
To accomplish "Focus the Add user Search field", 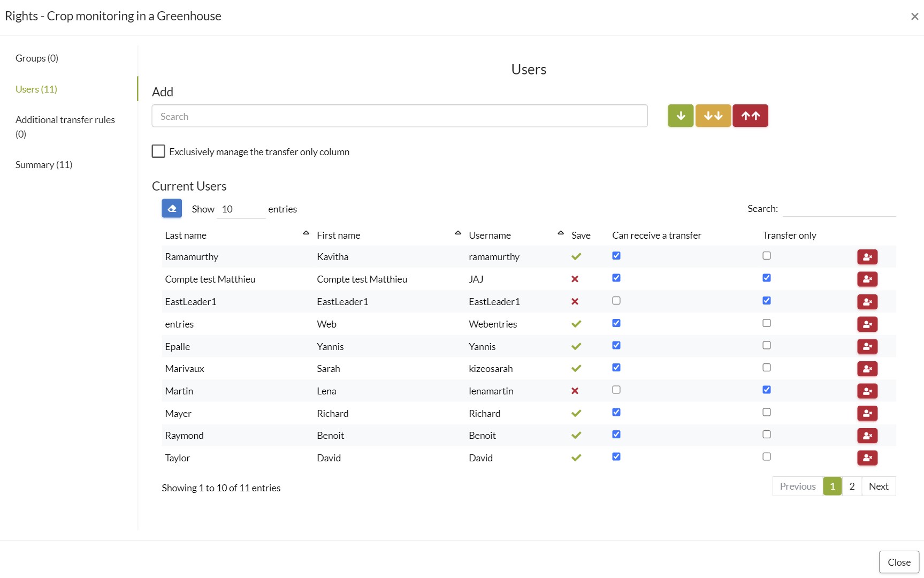I will coord(400,116).
